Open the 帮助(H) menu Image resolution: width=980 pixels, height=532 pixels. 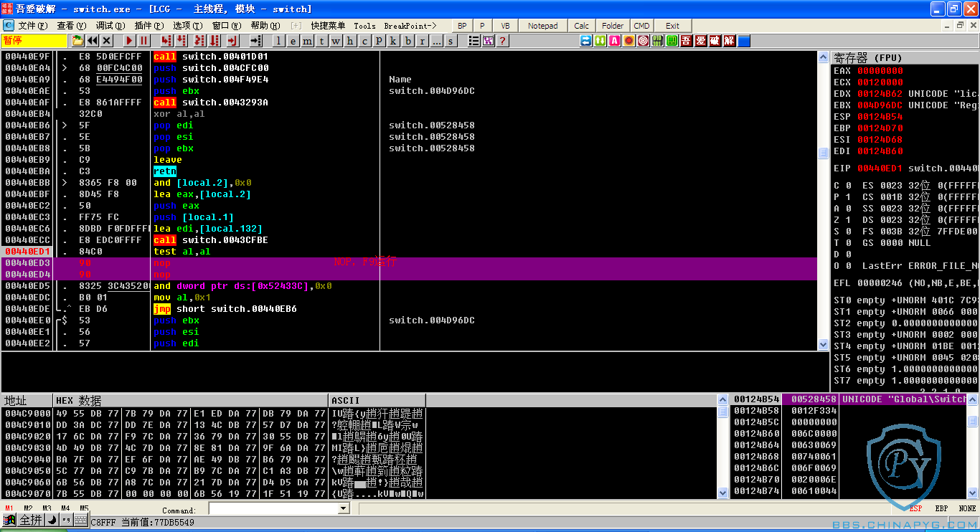point(265,26)
